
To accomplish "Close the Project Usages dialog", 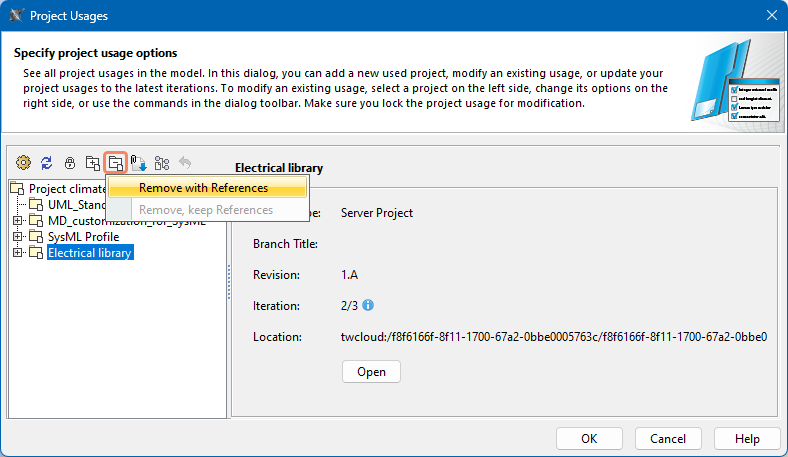I will coord(770,15).
